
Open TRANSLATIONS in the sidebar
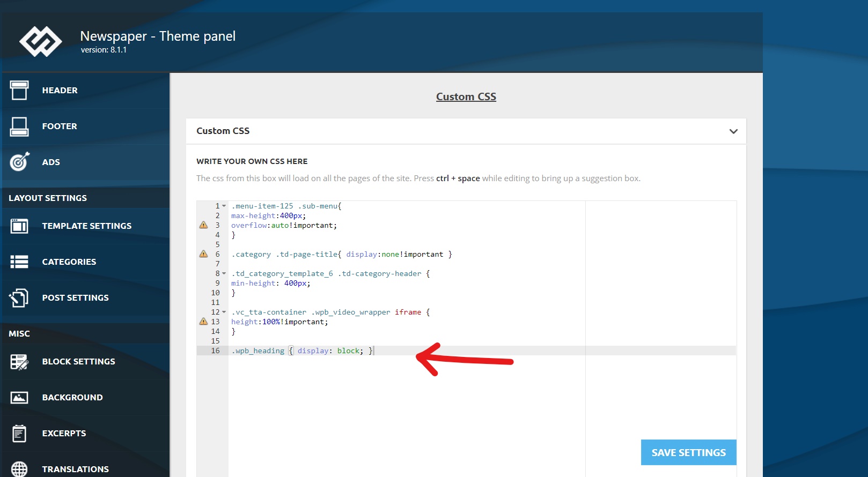click(86, 469)
